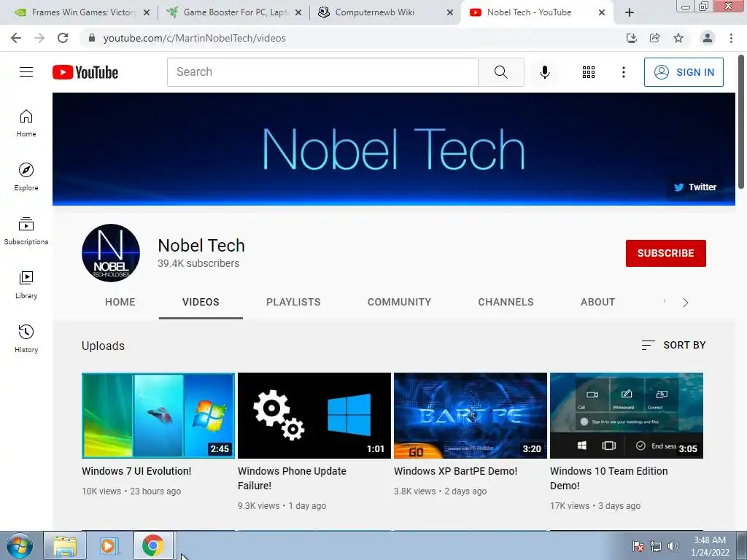The height and width of the screenshot is (560, 747).
Task: Click title 'Windows 7 UI Evolution!'
Action: coord(136,471)
